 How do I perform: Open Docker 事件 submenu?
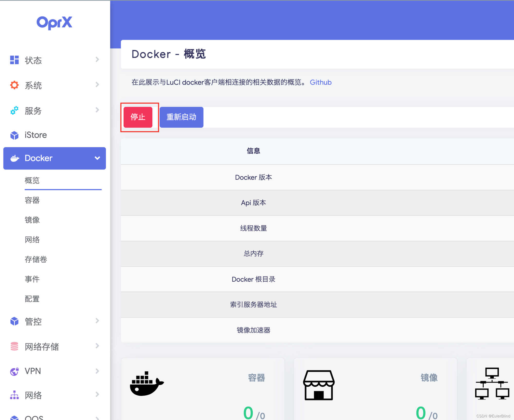coord(32,279)
